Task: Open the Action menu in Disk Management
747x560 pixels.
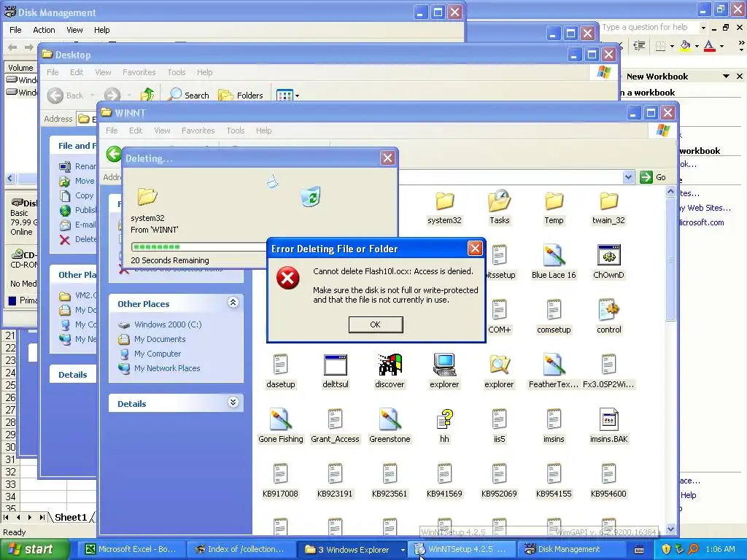Action: (44, 29)
